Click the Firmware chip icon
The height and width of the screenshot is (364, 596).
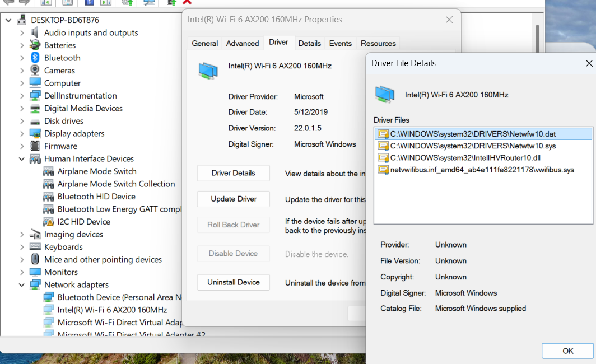[35, 146]
